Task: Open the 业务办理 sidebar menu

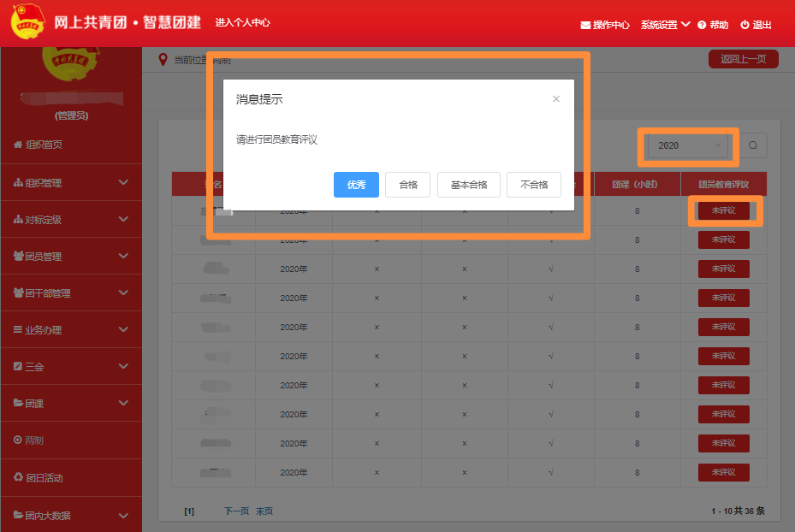Action: 70,329
